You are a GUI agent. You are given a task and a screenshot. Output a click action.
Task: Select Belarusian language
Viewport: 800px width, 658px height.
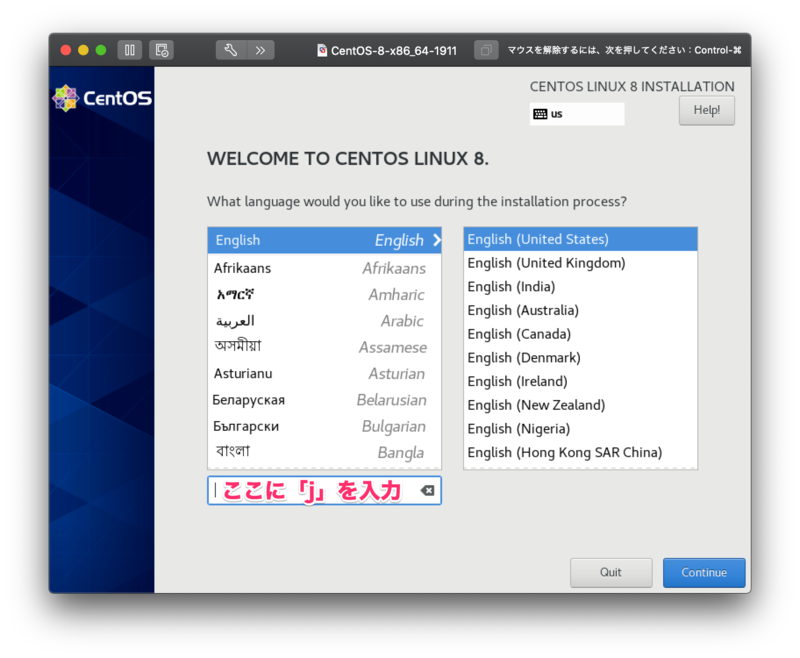(x=324, y=400)
